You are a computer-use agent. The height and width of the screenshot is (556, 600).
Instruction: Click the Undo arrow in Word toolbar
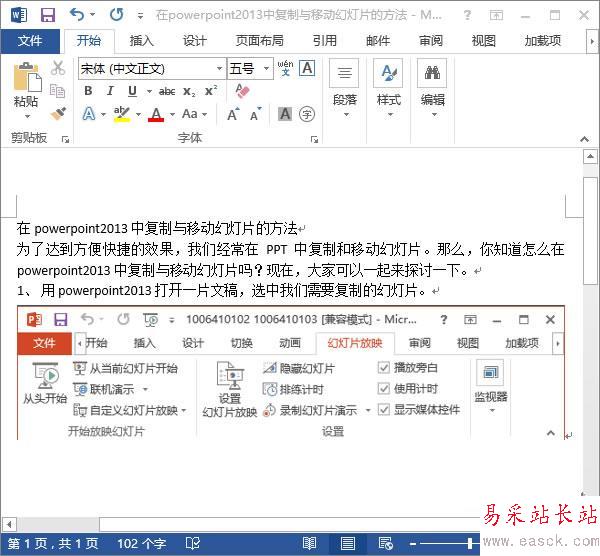pos(77,15)
